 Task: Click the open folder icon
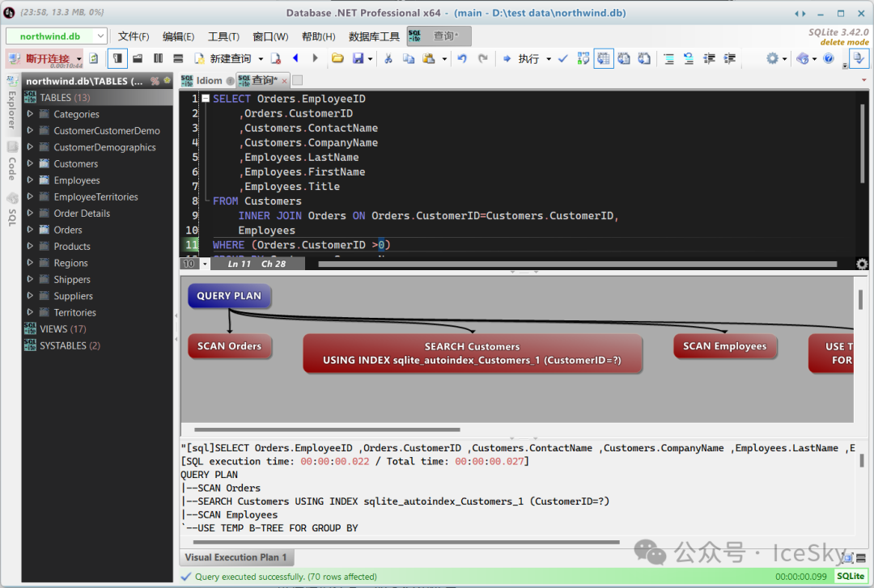point(337,58)
